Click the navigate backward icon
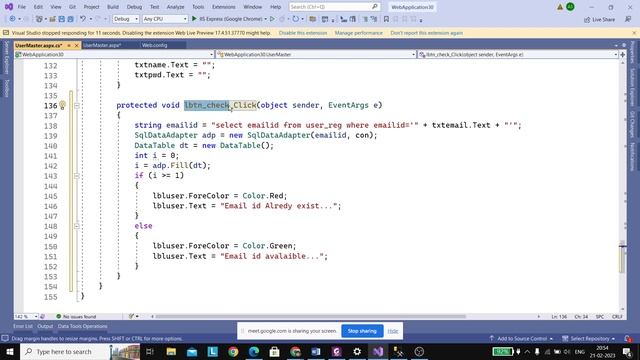This screenshot has height=360, width=640. tap(12, 19)
